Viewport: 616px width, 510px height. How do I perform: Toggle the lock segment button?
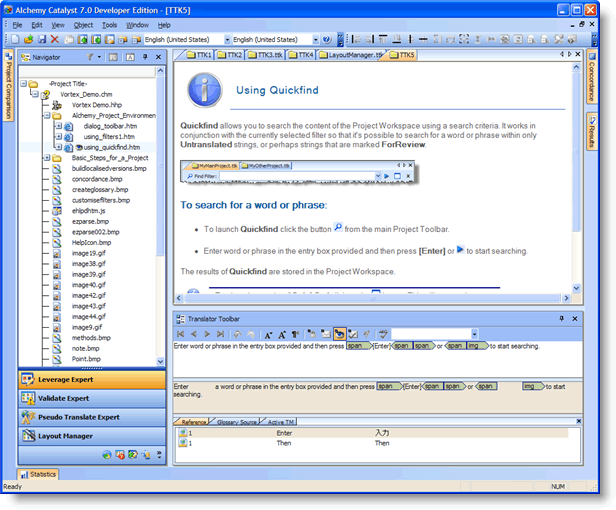312,334
